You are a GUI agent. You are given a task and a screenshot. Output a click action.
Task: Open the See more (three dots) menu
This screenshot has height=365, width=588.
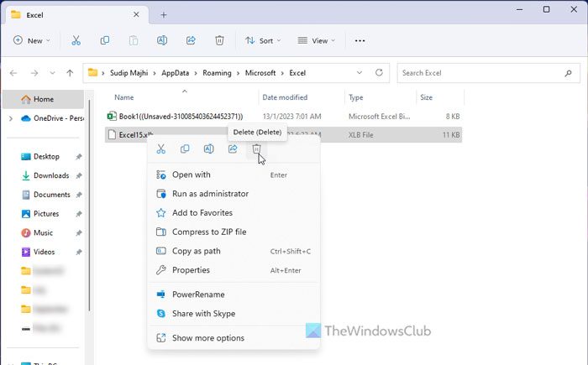(x=360, y=40)
